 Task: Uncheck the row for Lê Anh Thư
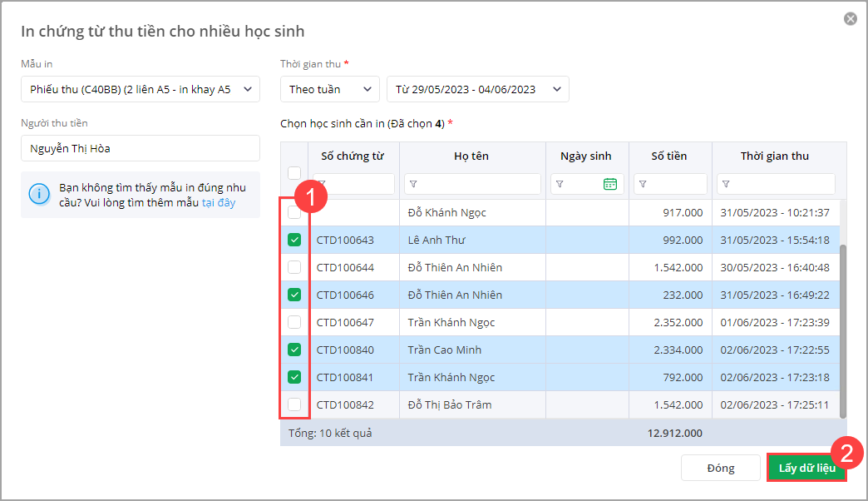pyautogui.click(x=294, y=241)
